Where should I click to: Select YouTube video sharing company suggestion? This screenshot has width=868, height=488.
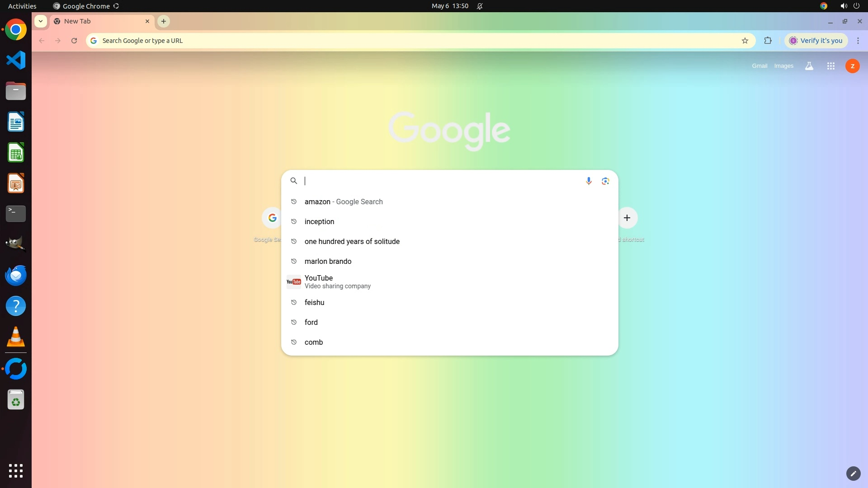[x=337, y=282]
